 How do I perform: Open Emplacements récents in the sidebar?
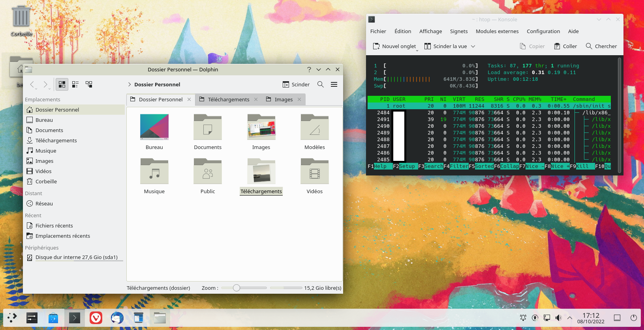coord(74,236)
